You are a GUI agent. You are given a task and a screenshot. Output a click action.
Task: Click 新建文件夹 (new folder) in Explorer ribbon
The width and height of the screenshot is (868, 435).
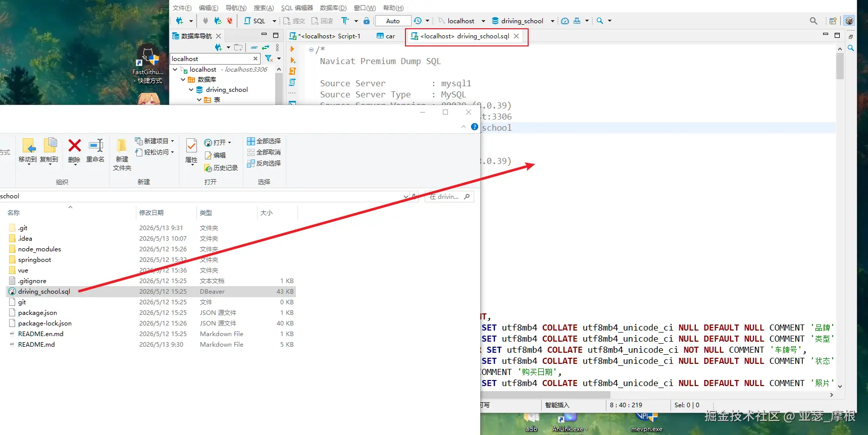(122, 154)
